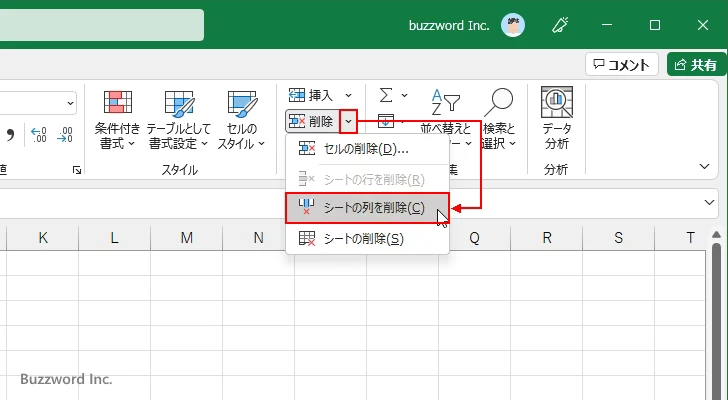
Task: Open Conditional Formatting (条件付き書式)
Action: pyautogui.click(x=117, y=120)
